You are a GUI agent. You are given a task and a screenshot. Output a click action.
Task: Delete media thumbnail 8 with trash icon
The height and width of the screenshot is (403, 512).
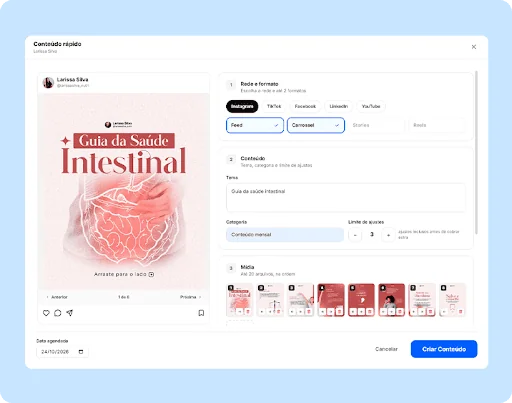tap(461, 311)
